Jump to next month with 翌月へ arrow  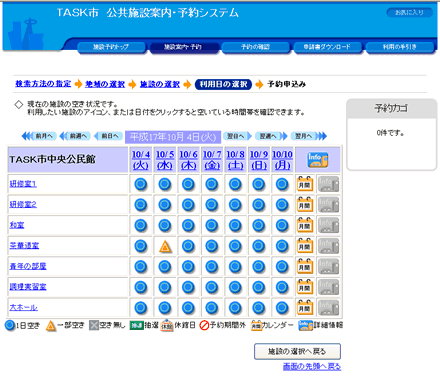coord(309,136)
